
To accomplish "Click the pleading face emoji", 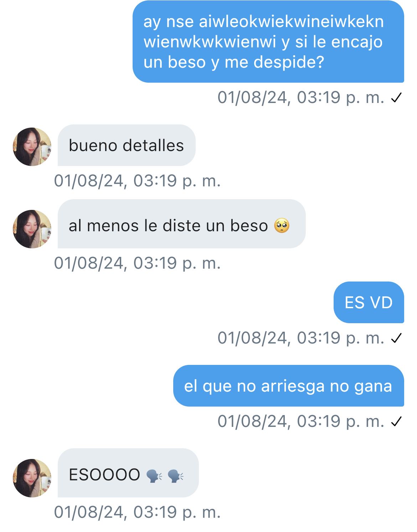I will (x=282, y=226).
